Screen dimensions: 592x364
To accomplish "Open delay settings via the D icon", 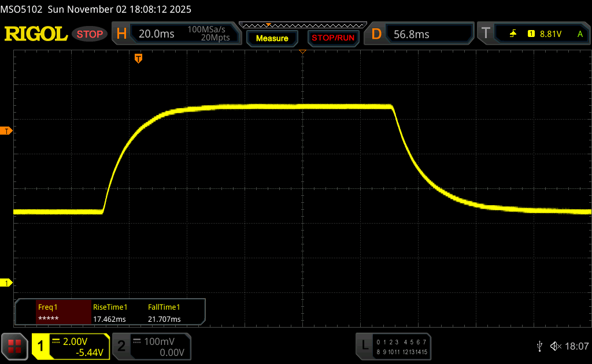I will (x=376, y=34).
